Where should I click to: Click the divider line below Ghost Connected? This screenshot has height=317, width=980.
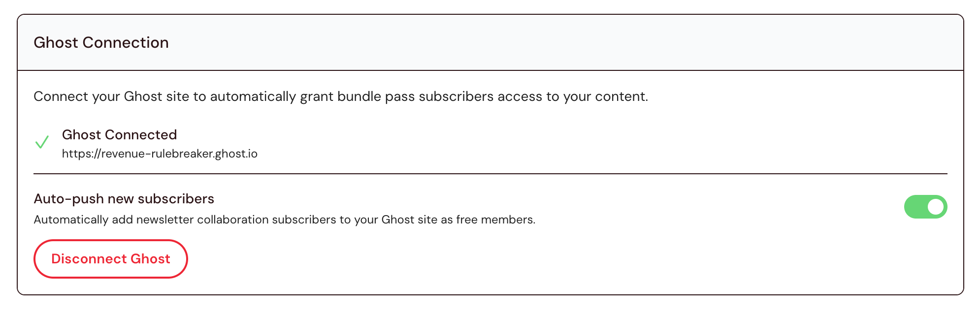[x=490, y=174]
